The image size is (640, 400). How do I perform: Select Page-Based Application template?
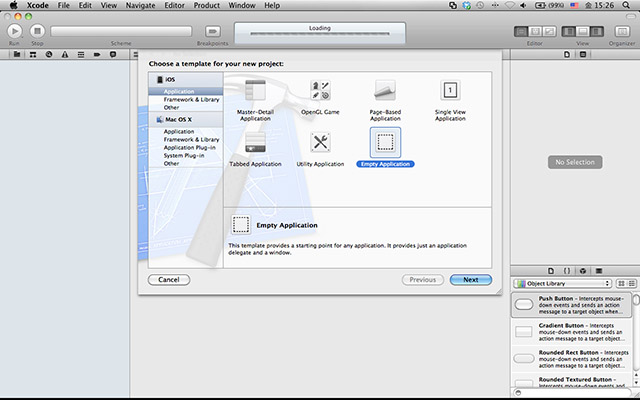[x=385, y=100]
